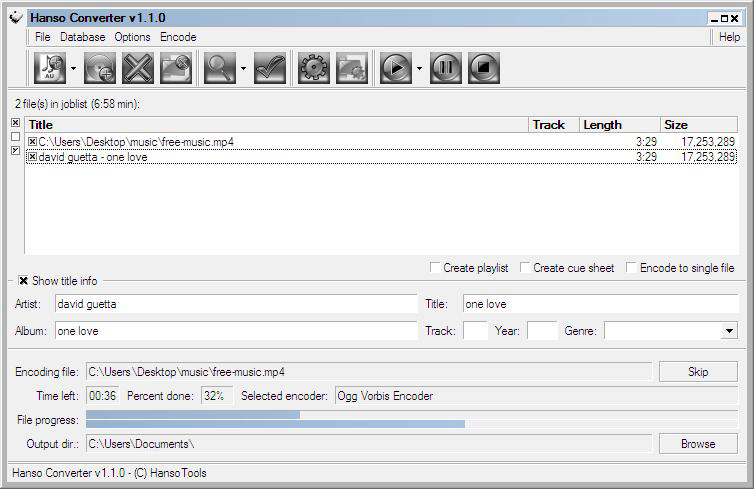Remove selected job with the X icon
Image resolution: width=754 pixels, height=489 pixels.
[x=138, y=68]
